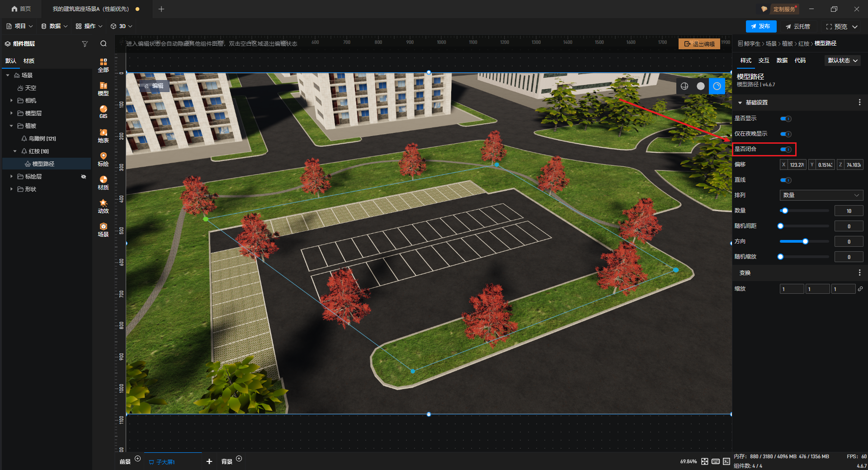Screen dimensions: 868x470
Task: Open the 材质 material component icon
Action: pyautogui.click(x=103, y=183)
